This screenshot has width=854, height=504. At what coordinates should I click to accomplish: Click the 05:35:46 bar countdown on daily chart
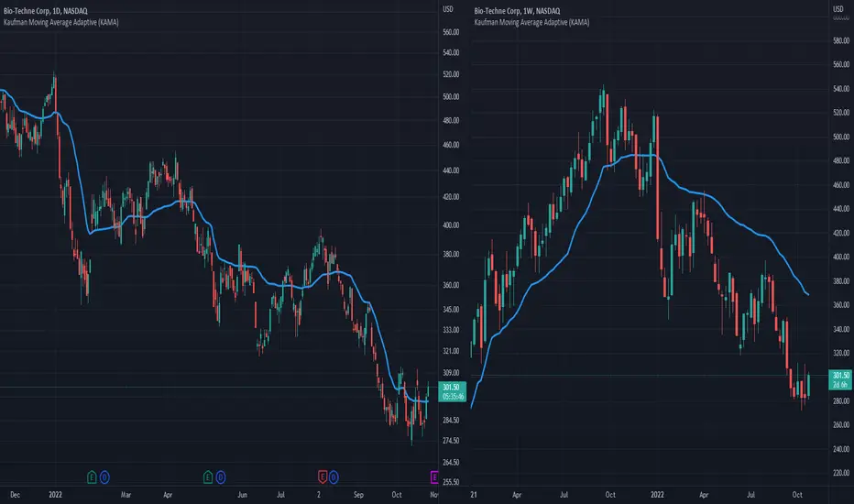453,397
